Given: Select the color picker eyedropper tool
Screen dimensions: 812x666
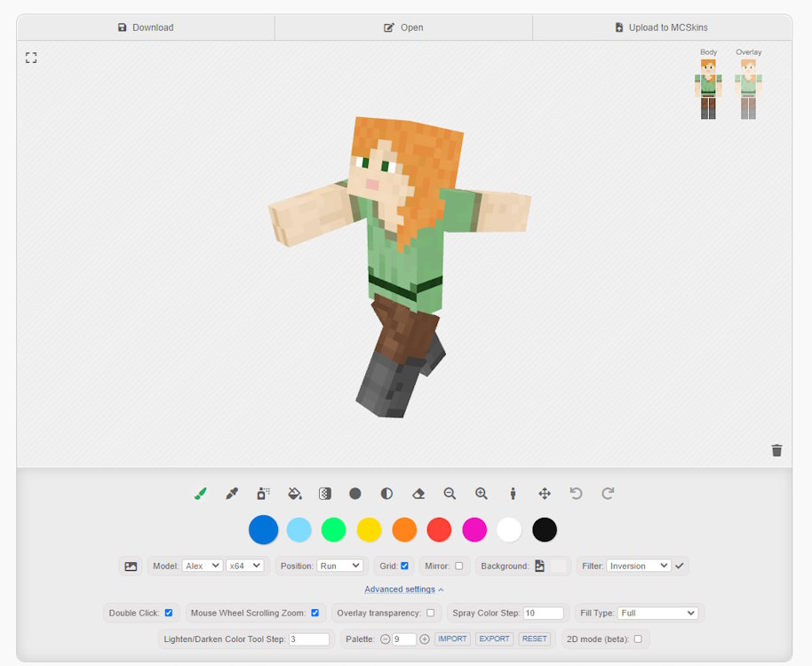Looking at the screenshot, I should [232, 494].
